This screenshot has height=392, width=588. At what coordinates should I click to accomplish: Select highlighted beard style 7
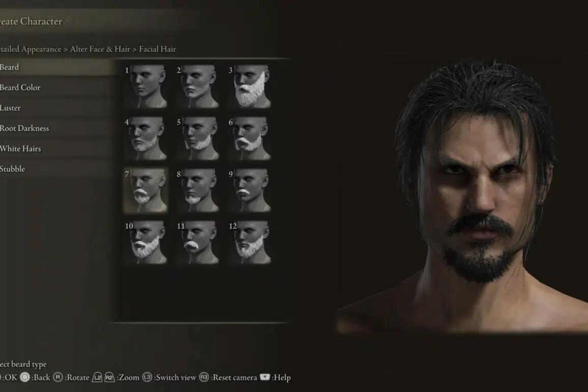[146, 190]
